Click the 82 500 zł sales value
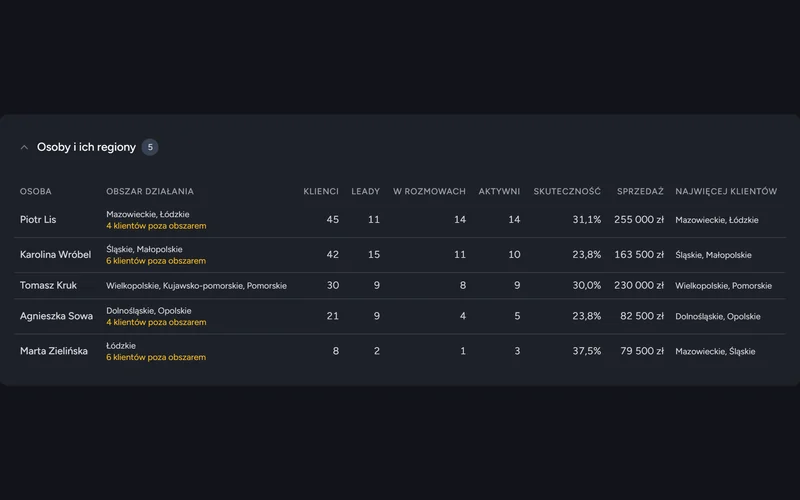 tap(642, 316)
